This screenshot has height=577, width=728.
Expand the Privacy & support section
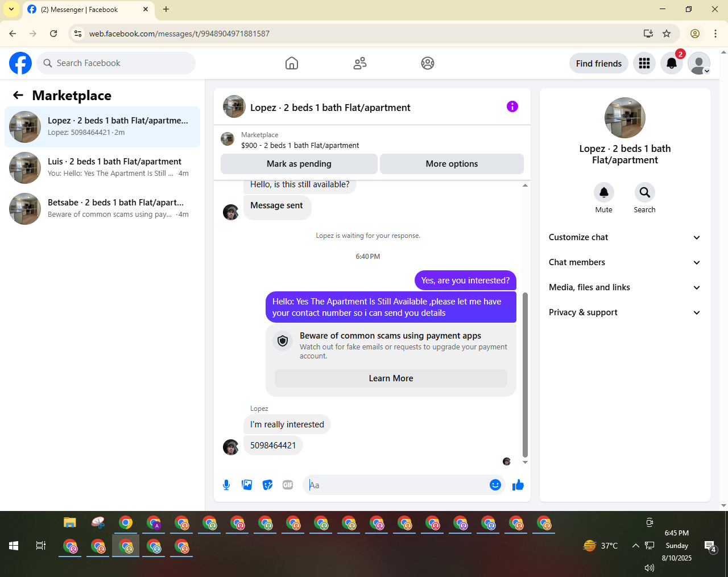tap(625, 312)
